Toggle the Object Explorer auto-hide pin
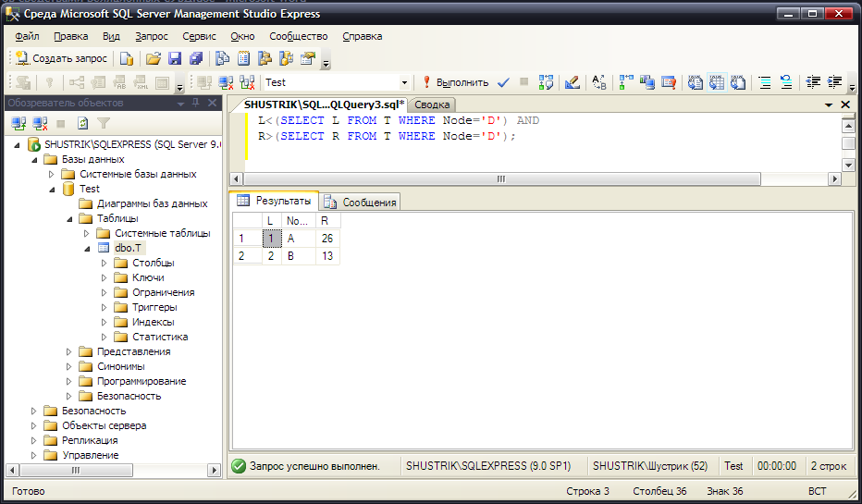 coord(196,103)
